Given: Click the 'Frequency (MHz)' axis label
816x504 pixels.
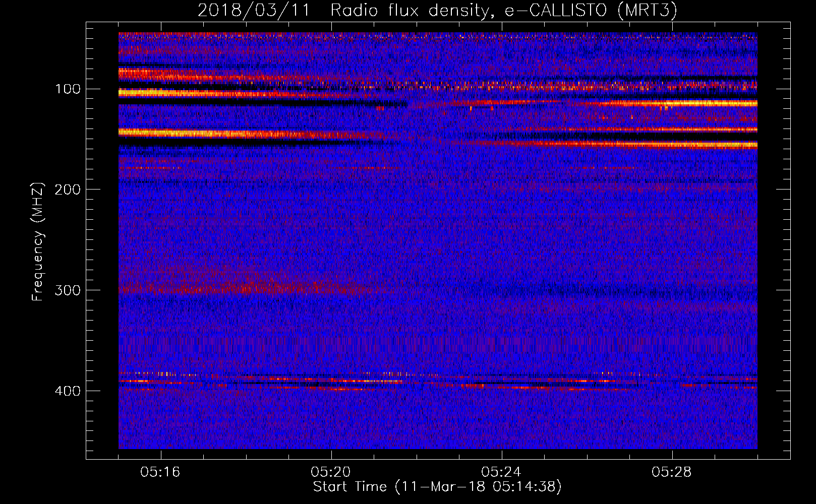Looking at the screenshot, I should click(38, 242).
